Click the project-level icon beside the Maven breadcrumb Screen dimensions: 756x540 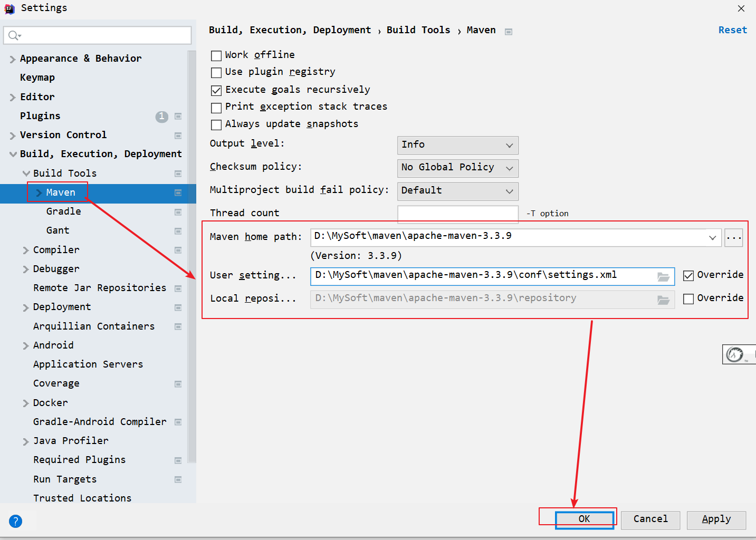click(509, 32)
